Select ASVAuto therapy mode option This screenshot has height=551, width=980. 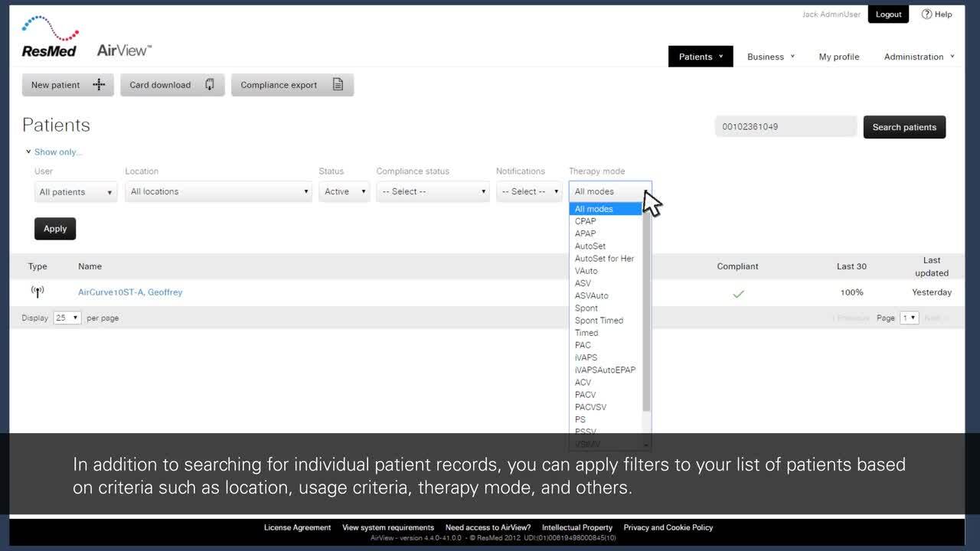[x=591, y=295]
